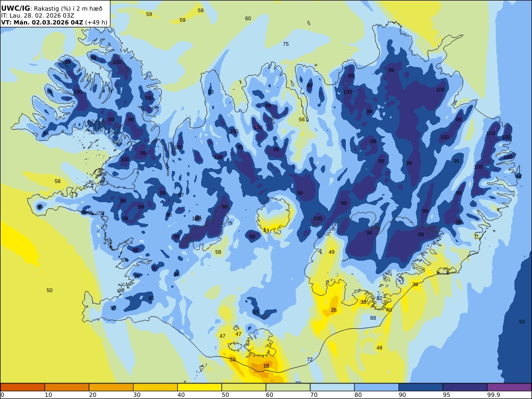This screenshot has height=399, width=532.
Task: Click the 70–80 pale blue legend swatch
Action: [332, 387]
